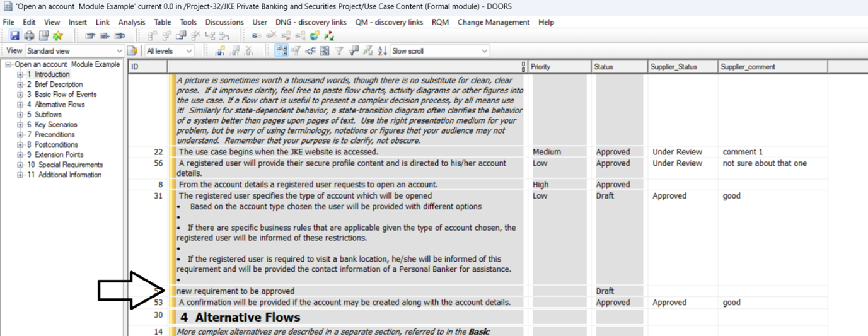Image resolution: width=868 pixels, height=336 pixels.
Task: Open the Change Management menu
Action: (x=493, y=22)
